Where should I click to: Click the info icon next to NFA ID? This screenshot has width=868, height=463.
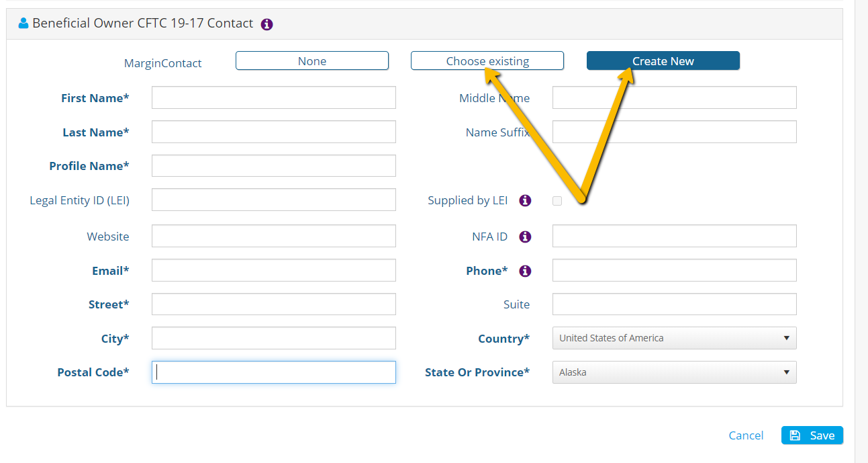point(526,237)
